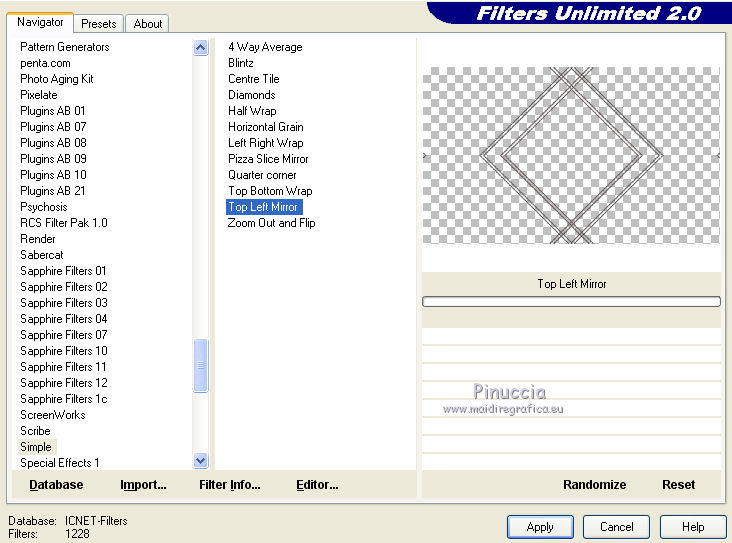Image resolution: width=732 pixels, height=543 pixels.
Task: Click the Import... button
Action: pos(143,485)
